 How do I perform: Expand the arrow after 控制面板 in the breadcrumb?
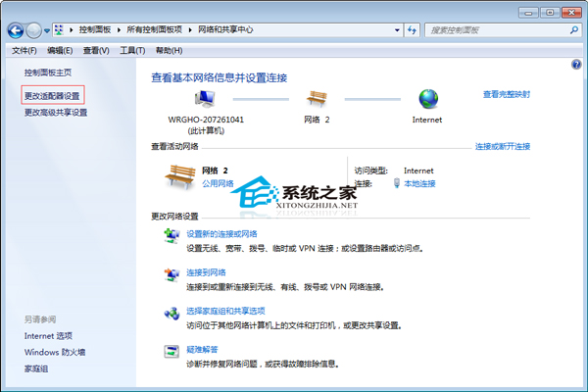pos(119,30)
